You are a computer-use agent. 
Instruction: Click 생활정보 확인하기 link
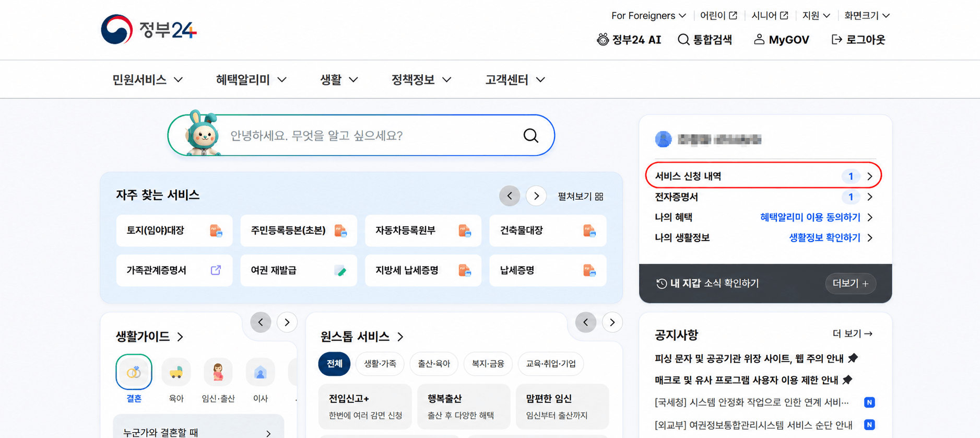(824, 238)
